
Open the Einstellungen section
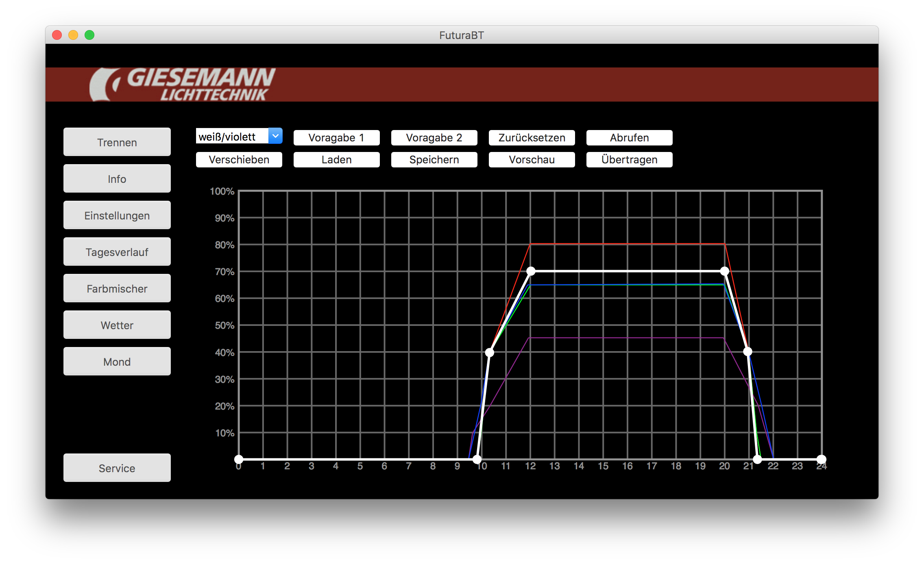pos(117,215)
